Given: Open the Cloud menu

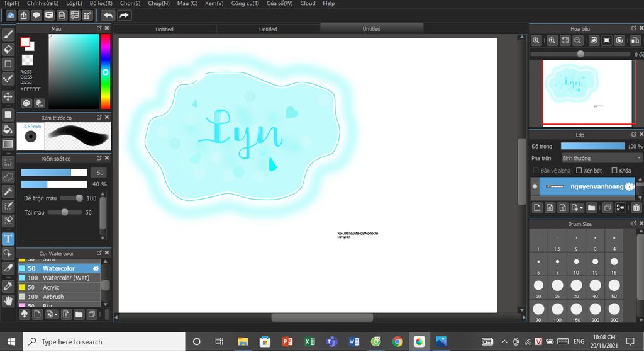Looking at the screenshot, I should (x=308, y=3).
